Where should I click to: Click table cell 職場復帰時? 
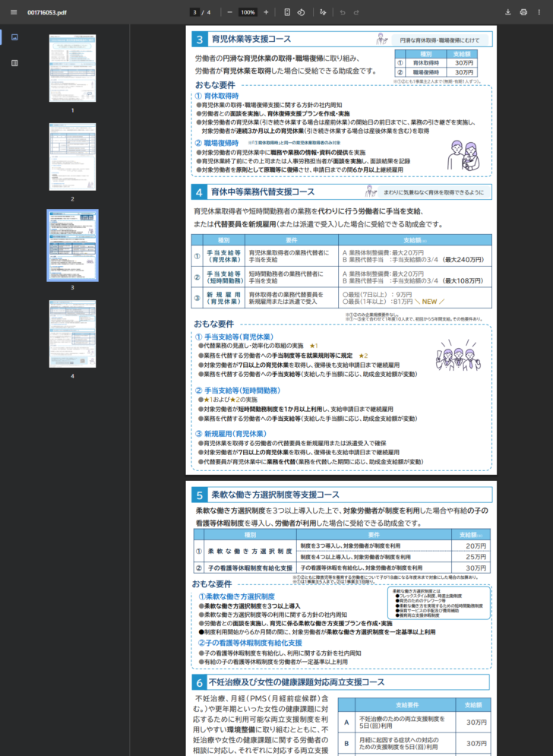coord(426,72)
